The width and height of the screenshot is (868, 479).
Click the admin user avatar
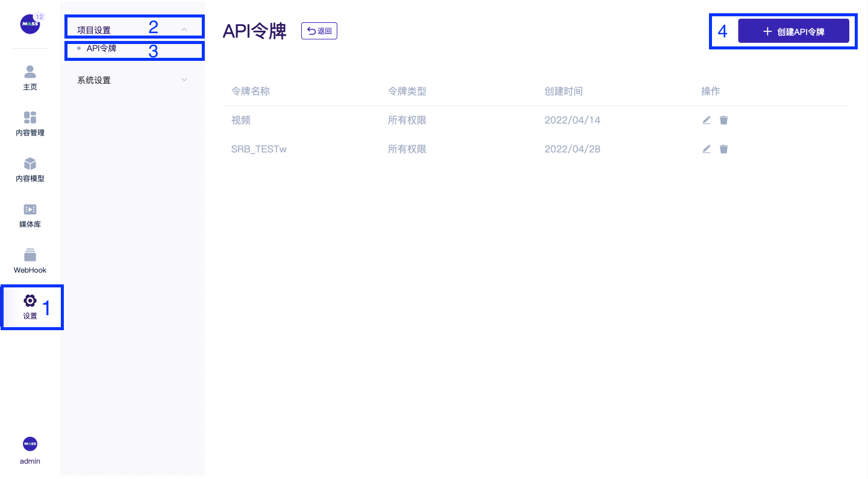click(30, 444)
